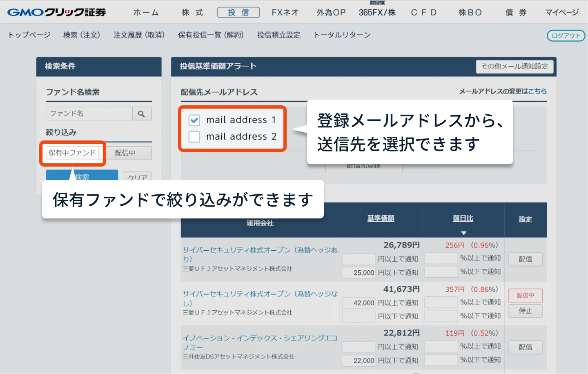Click the 42,000 notification threshold field
The image size is (588, 374).
(x=359, y=302)
